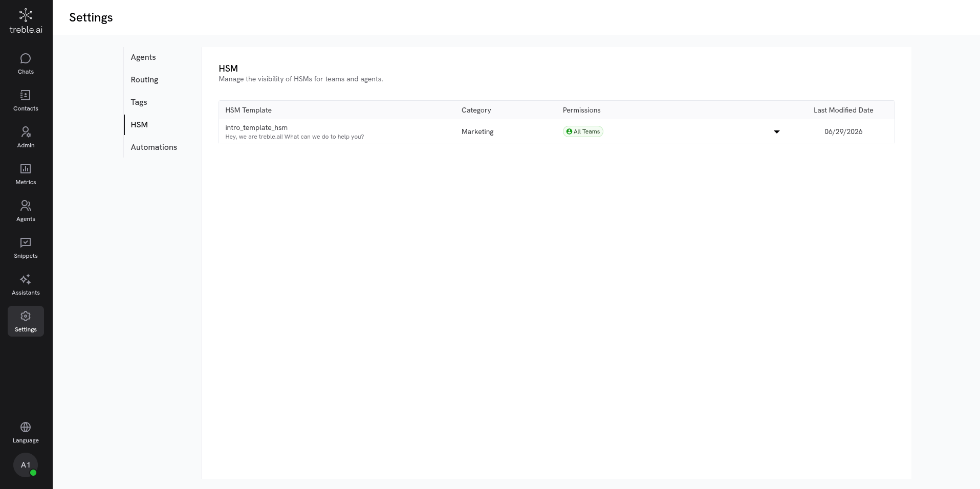This screenshot has height=489, width=980.
Task: Open the Assistants section
Action: pyautogui.click(x=26, y=285)
